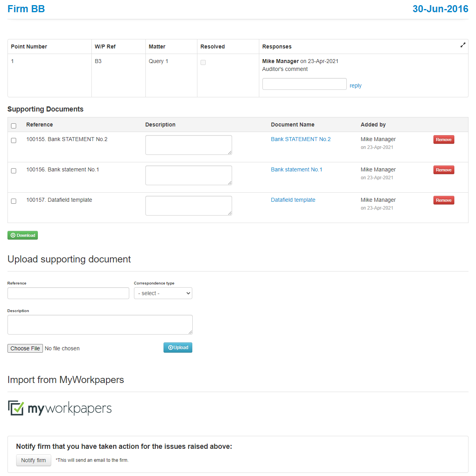Image resolution: width=476 pixels, height=476 pixels.
Task: Tick the Resolved checkbox for Query 1
Action: pos(203,62)
